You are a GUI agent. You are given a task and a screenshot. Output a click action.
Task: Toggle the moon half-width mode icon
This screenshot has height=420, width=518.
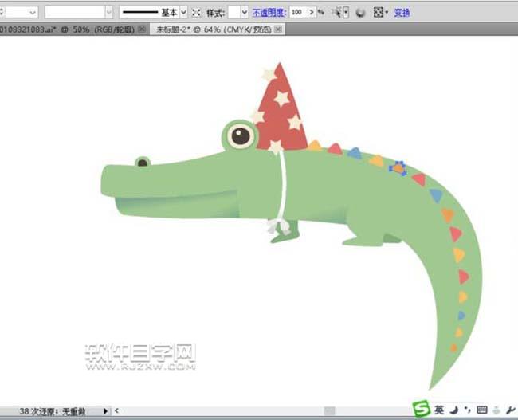point(453,410)
